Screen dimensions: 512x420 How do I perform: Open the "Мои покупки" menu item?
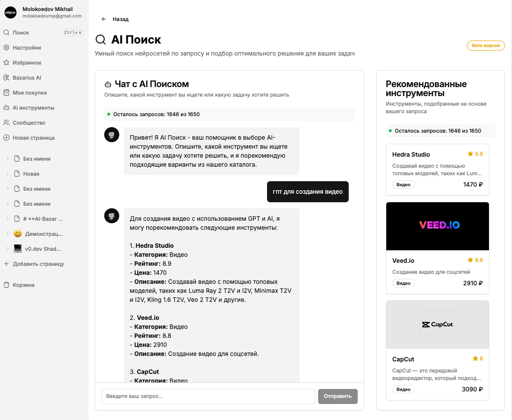[30, 93]
